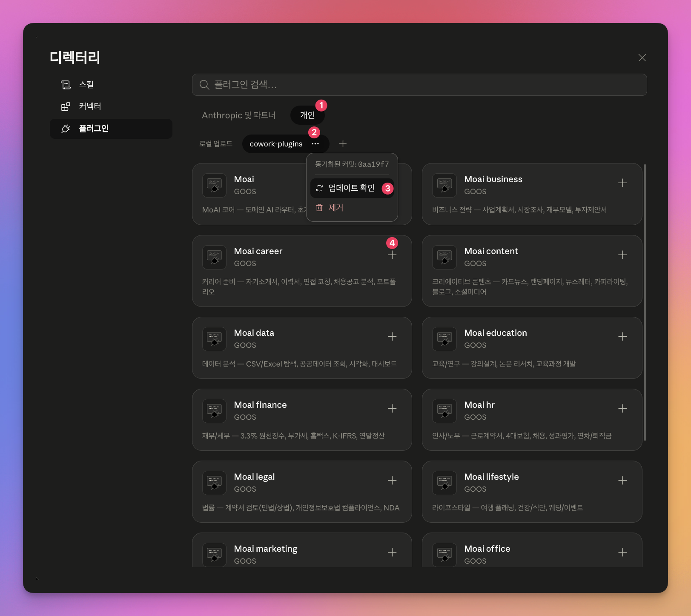
Task: Add a new marketplace with plus button
Action: pos(343,144)
